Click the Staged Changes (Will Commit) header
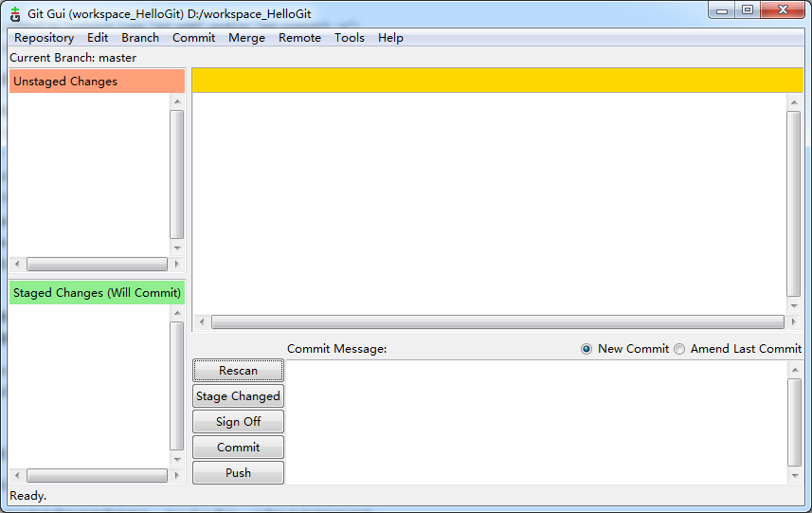Viewport: 812px width, 513px height. pyautogui.click(x=97, y=292)
